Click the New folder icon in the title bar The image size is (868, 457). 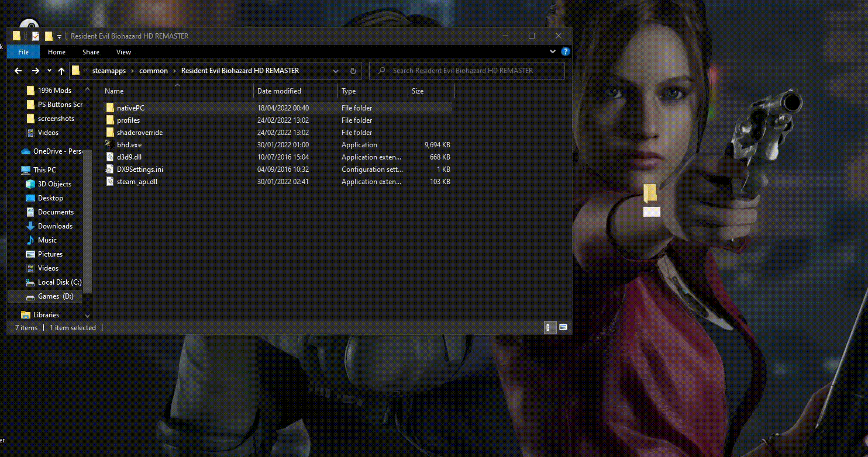click(49, 36)
